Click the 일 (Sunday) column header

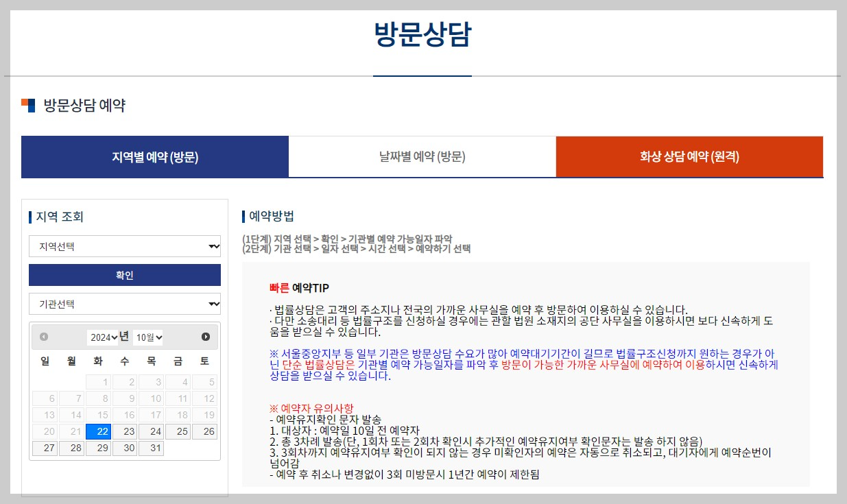tap(45, 361)
